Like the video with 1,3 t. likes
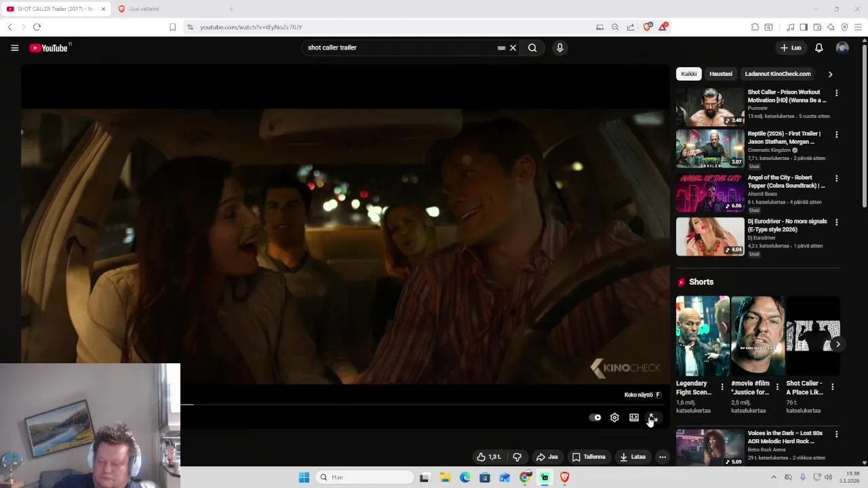This screenshot has height=488, width=868. pyautogui.click(x=488, y=457)
